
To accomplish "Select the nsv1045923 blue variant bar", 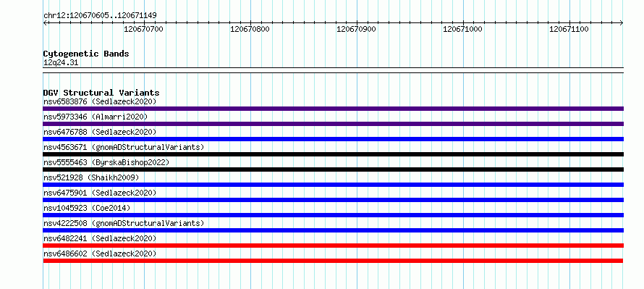I will tap(333, 215).
